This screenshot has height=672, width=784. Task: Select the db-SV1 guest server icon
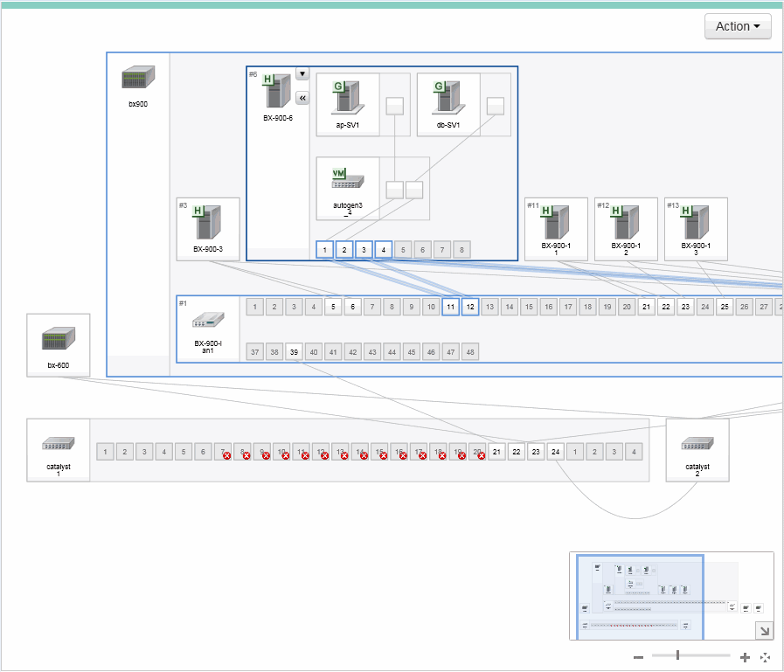pyautogui.click(x=448, y=98)
